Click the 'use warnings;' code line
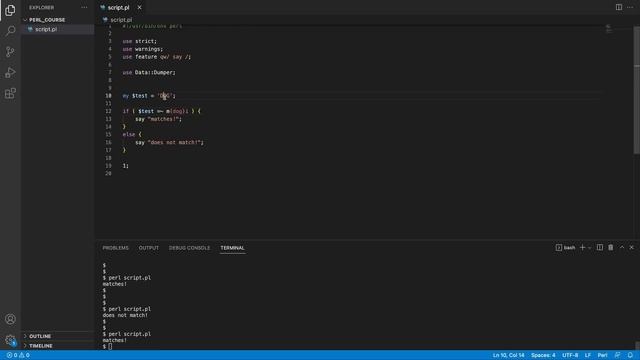 point(142,49)
